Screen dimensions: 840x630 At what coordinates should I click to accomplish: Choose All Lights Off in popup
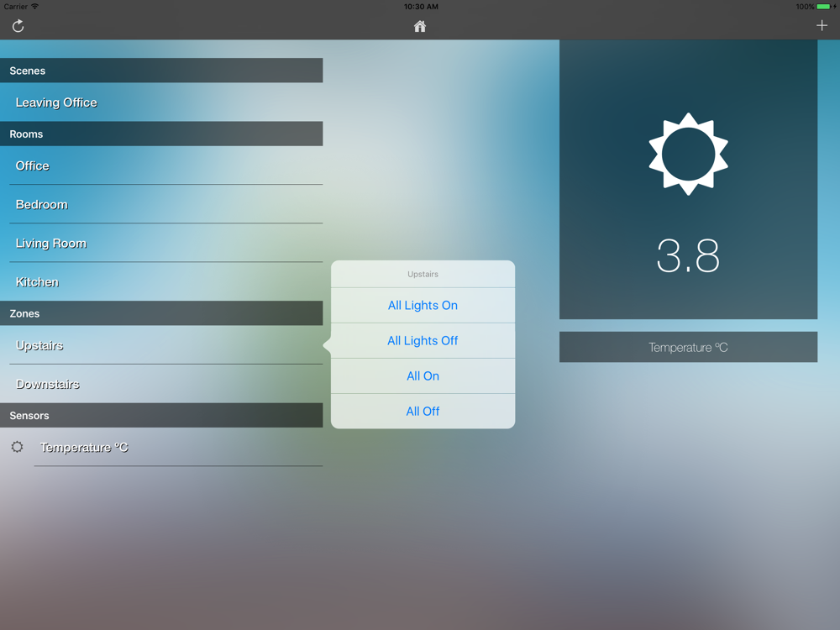(x=423, y=341)
